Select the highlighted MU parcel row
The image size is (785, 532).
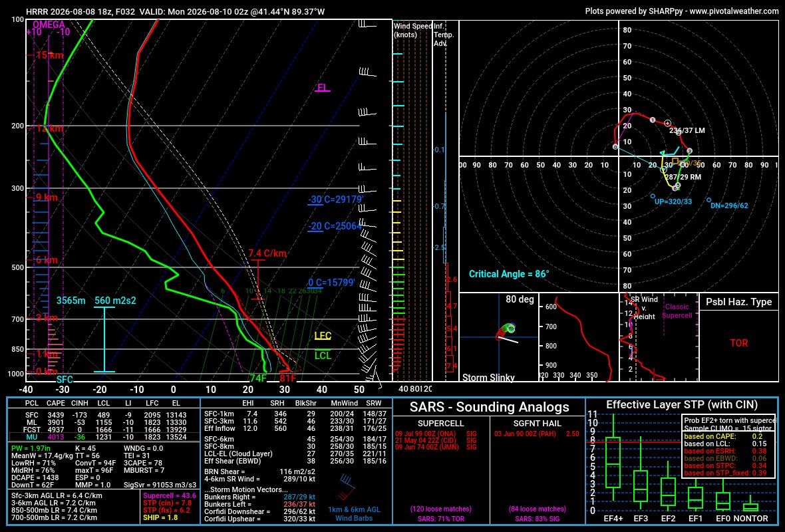104,437
